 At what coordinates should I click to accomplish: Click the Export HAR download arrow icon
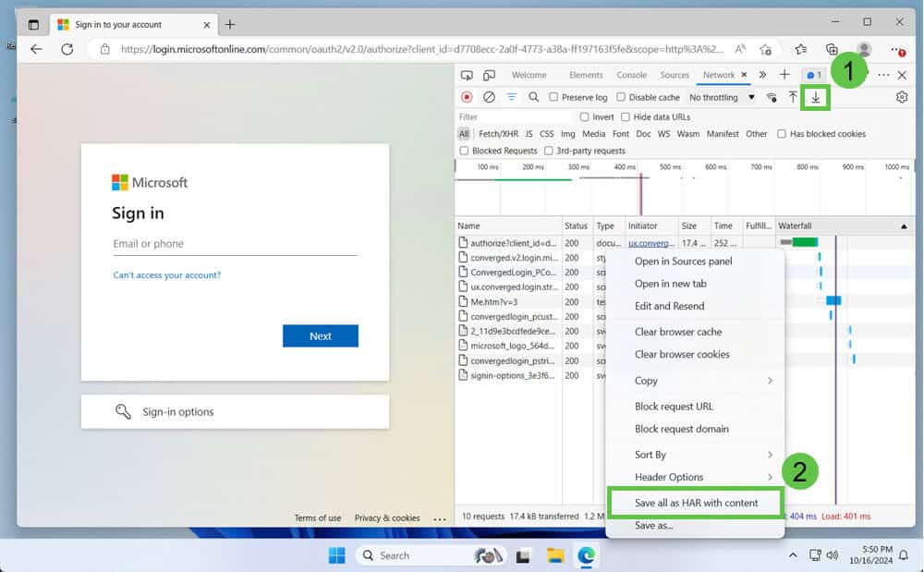pyautogui.click(x=816, y=97)
